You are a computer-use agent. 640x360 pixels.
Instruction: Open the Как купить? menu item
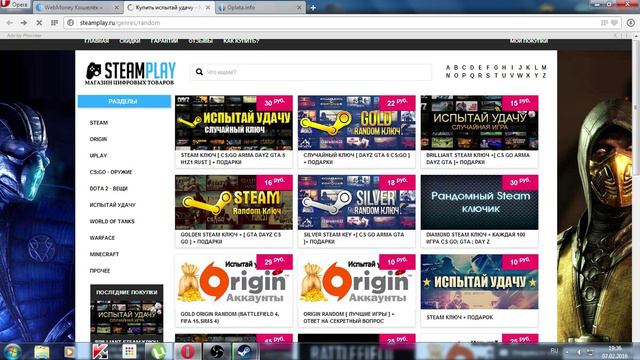(241, 41)
